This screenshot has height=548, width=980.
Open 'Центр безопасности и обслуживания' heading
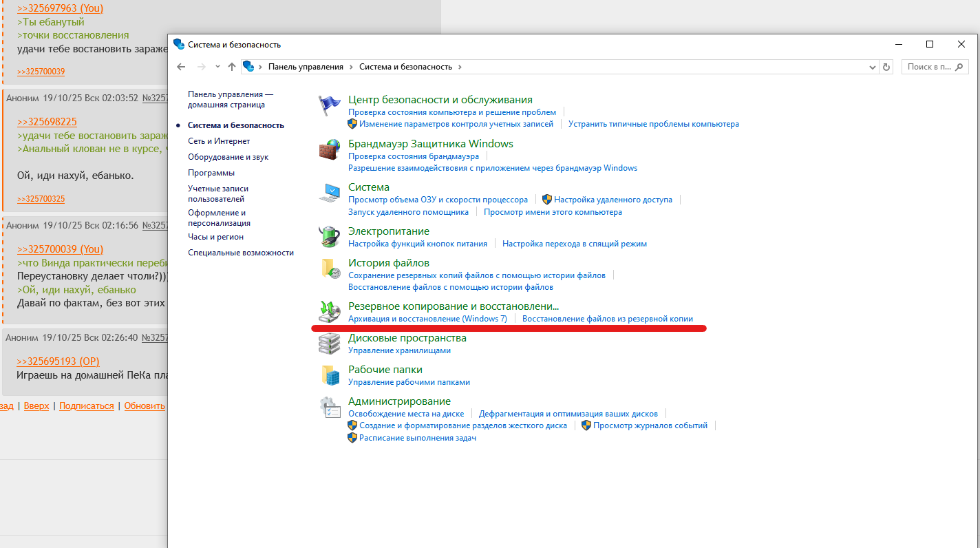tap(440, 100)
